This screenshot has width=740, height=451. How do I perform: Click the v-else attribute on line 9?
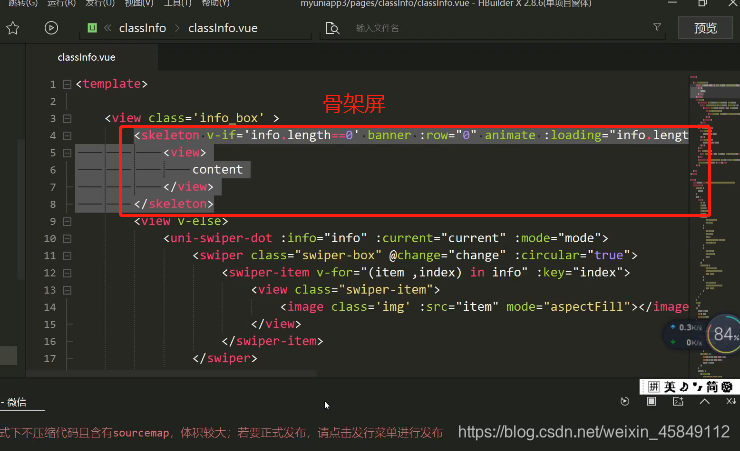point(199,221)
